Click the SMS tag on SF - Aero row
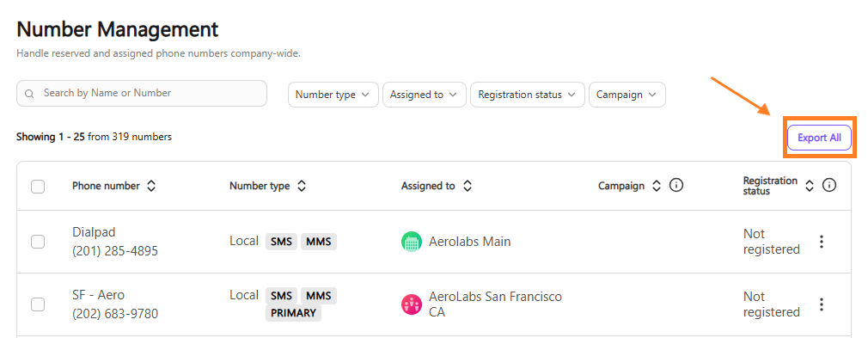The width and height of the screenshot is (868, 338). tap(281, 296)
